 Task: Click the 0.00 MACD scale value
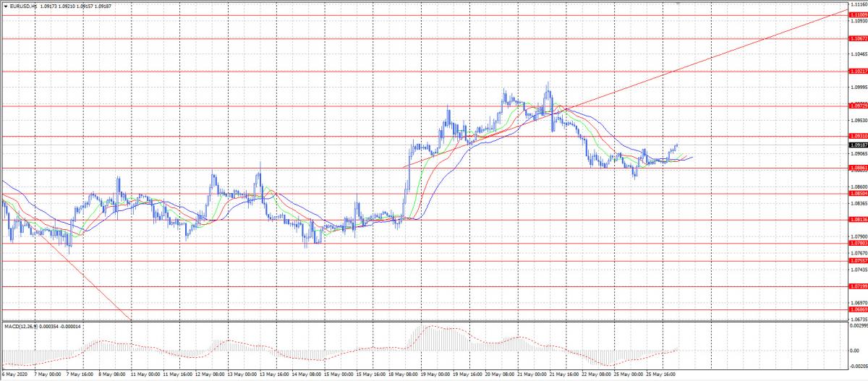[855, 351]
